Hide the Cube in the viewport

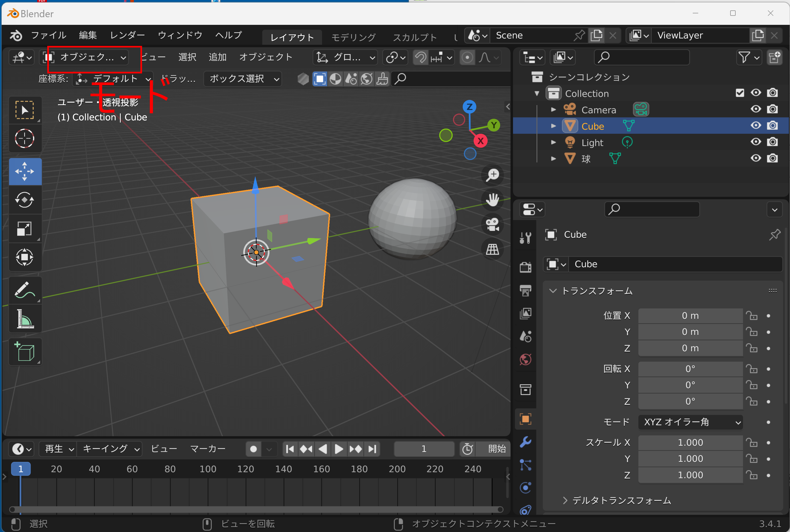click(756, 125)
